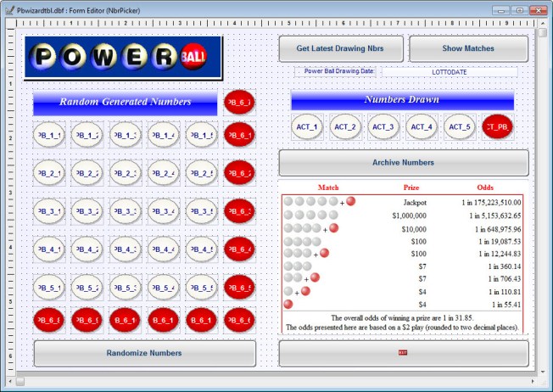Select the Random Generated Numbers banner
553x392 pixels.
pyautogui.click(x=126, y=103)
